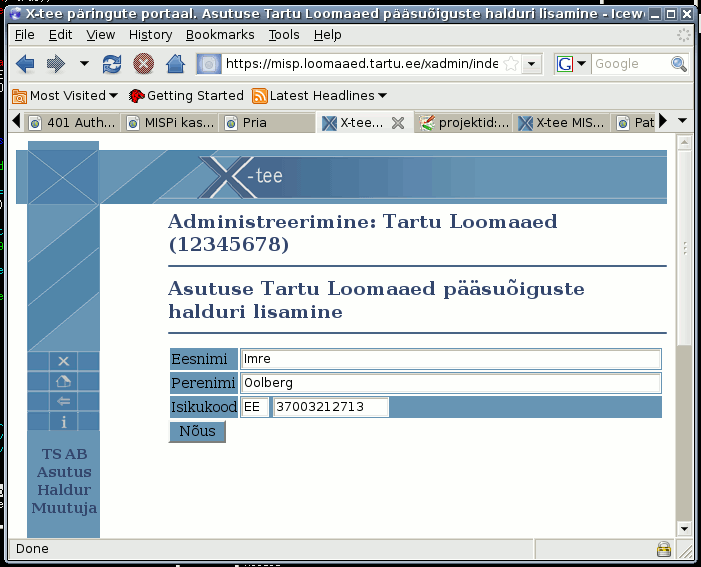Open the Tools menu
Image resolution: width=701 pixels, height=567 pixels.
click(284, 35)
